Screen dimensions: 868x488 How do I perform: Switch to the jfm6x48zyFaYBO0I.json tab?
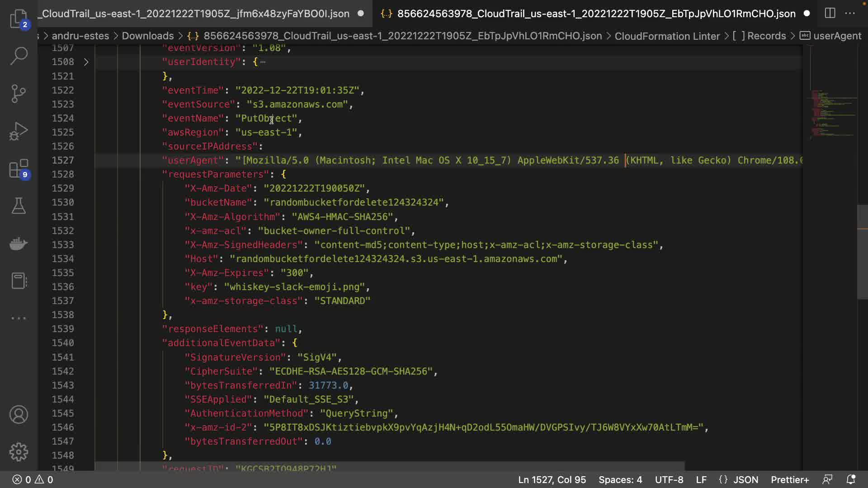195,14
